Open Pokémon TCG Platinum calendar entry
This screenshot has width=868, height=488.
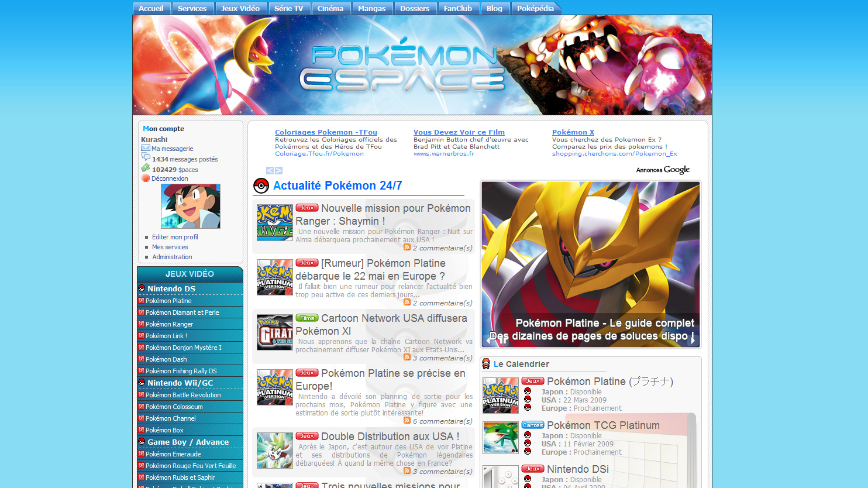point(603,425)
